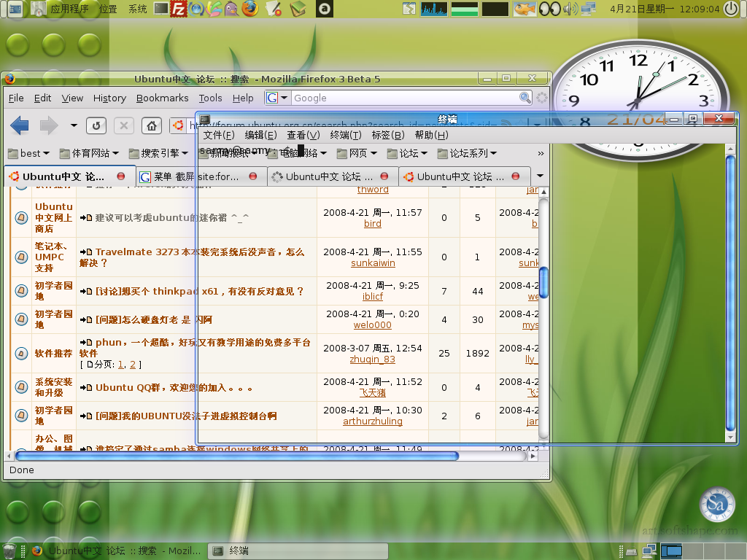
Task: Open terminal 文件(F) menu
Action: coord(219,135)
